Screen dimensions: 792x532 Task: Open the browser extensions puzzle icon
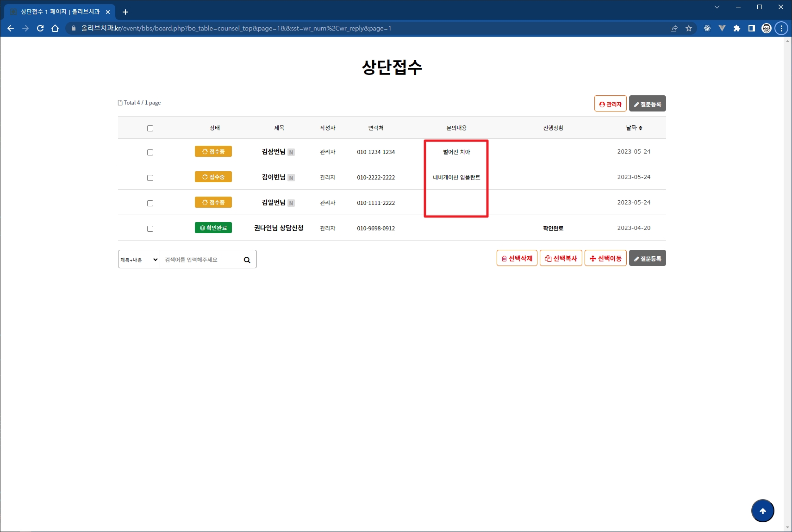737,28
